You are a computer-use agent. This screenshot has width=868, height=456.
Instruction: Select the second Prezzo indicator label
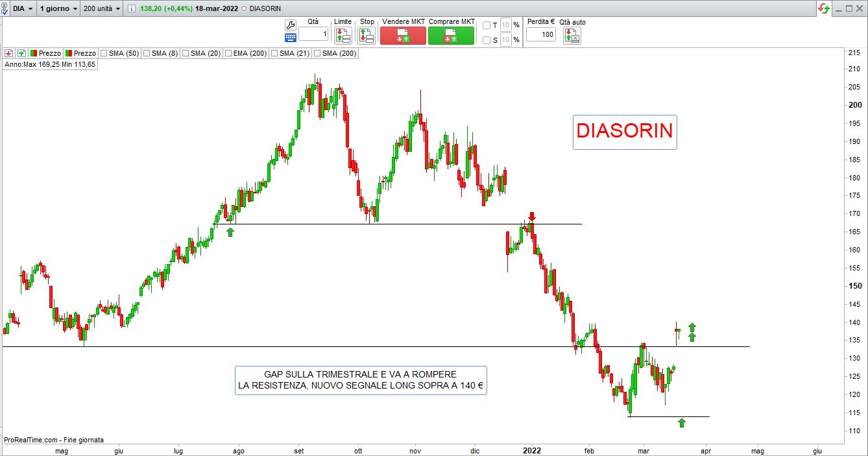(80, 53)
